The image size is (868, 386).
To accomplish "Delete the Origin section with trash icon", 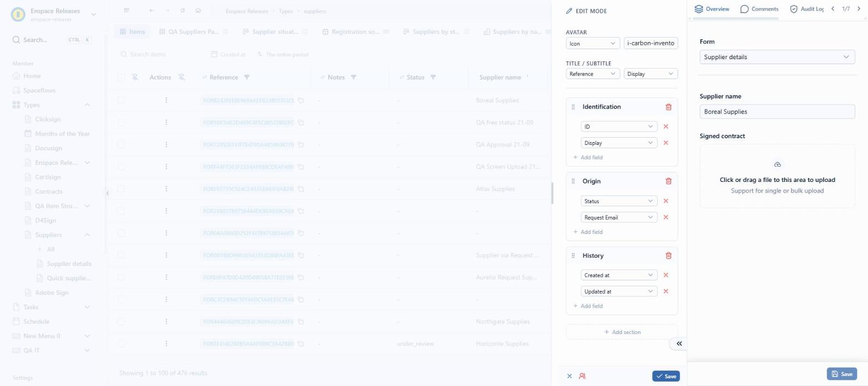I will pyautogui.click(x=668, y=181).
